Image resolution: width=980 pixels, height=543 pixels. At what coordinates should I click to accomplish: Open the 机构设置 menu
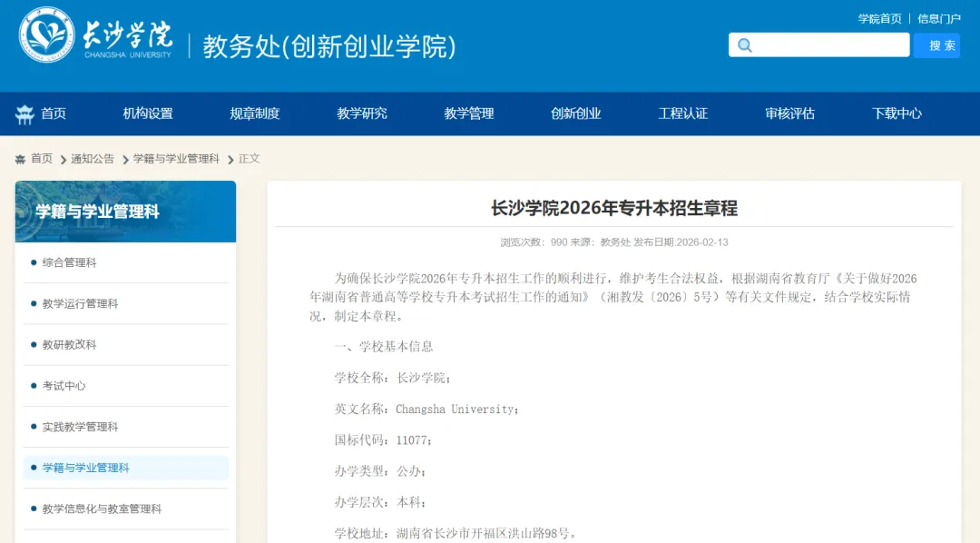[148, 114]
